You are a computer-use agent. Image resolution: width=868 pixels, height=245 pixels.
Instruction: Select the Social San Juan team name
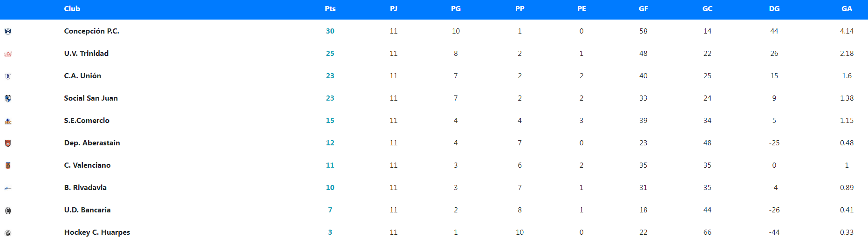[x=91, y=98]
